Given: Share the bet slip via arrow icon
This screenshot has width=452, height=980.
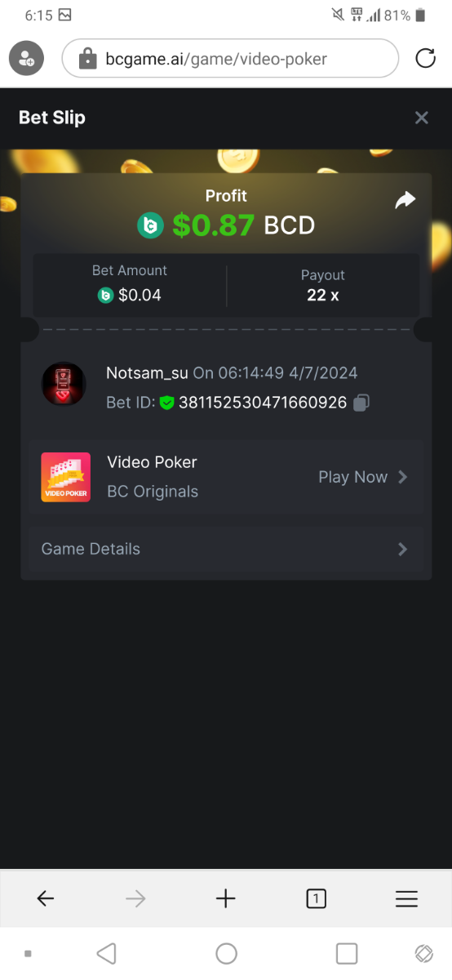Looking at the screenshot, I should point(405,200).
